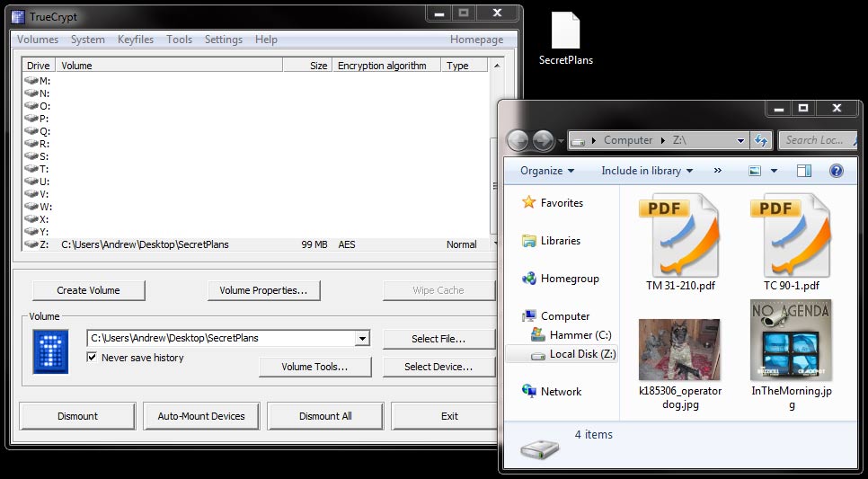Click the Homepage link in TrueCrypt

point(476,40)
